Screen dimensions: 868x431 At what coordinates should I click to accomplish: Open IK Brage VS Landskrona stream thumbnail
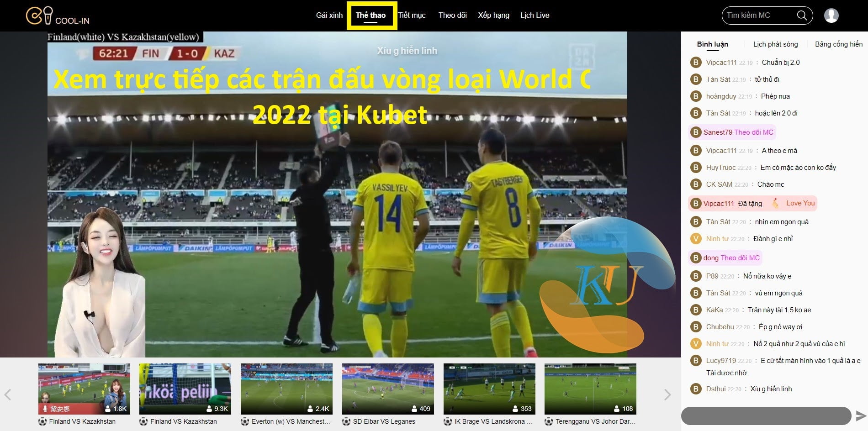point(489,389)
